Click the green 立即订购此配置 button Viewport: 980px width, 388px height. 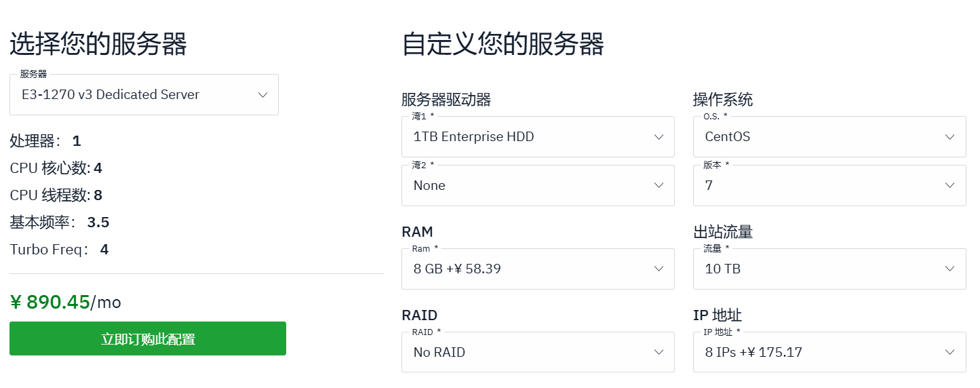pos(148,338)
